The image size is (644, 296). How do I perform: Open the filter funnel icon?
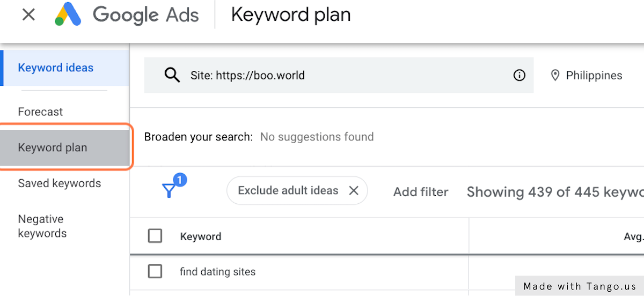pos(169,190)
